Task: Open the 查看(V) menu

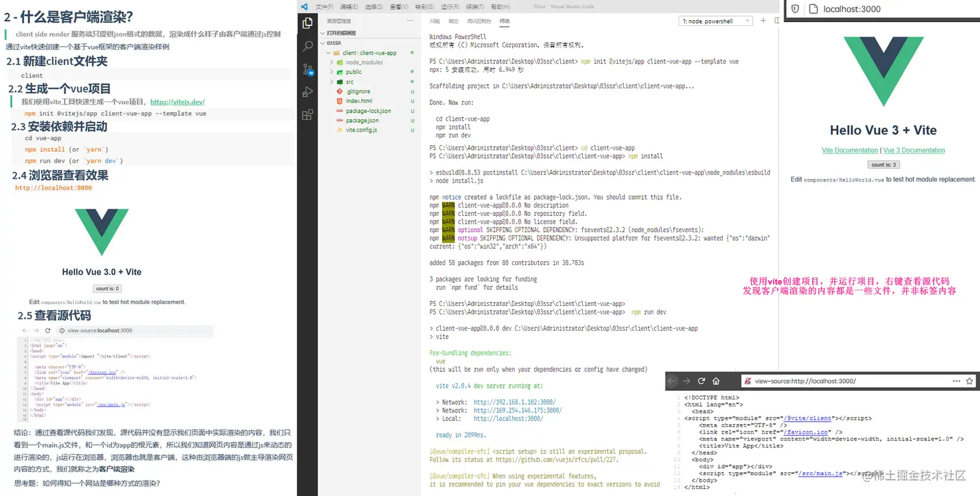Action: point(399,6)
